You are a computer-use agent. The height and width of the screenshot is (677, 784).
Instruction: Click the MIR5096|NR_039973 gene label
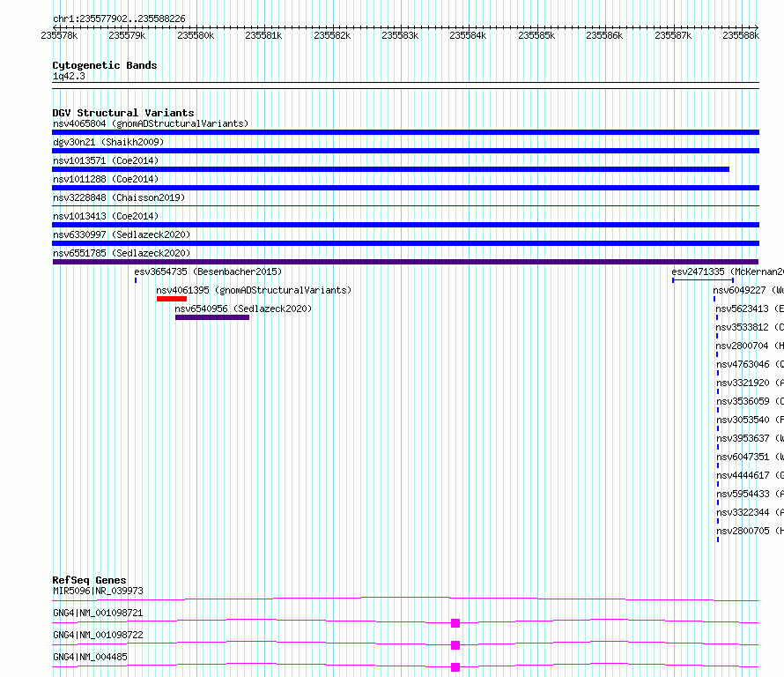coord(98,591)
